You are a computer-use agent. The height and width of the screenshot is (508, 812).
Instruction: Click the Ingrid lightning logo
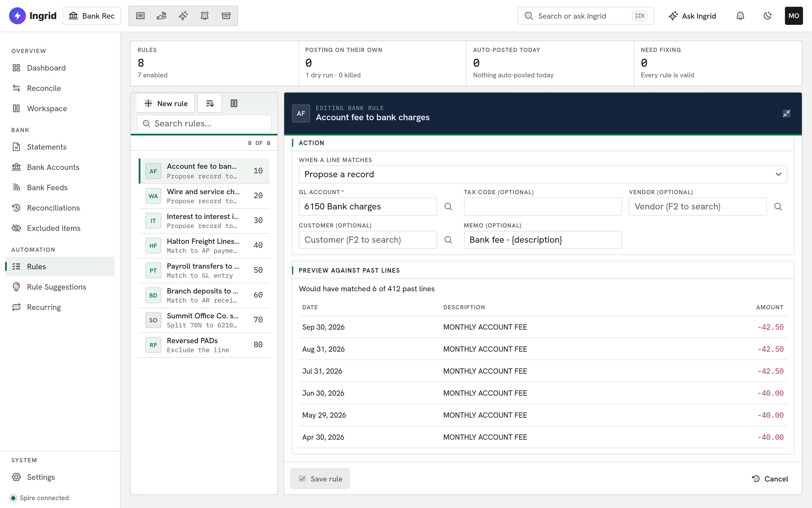coord(17,16)
